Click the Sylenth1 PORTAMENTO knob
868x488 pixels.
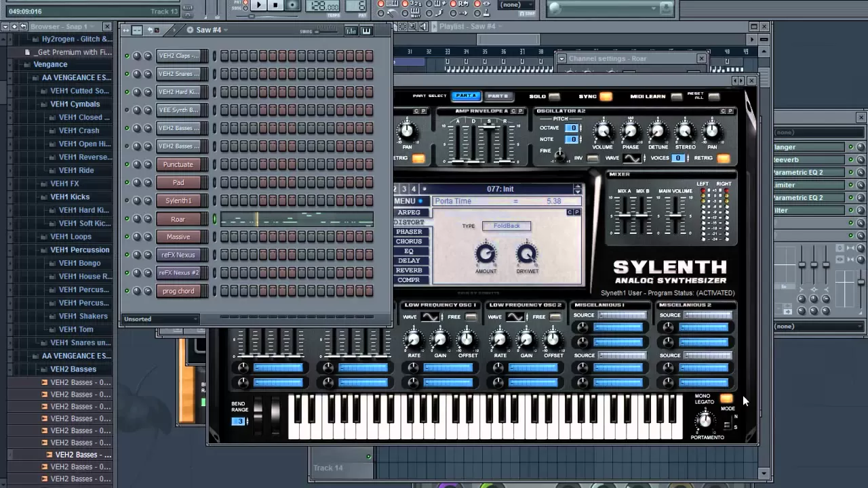click(705, 420)
